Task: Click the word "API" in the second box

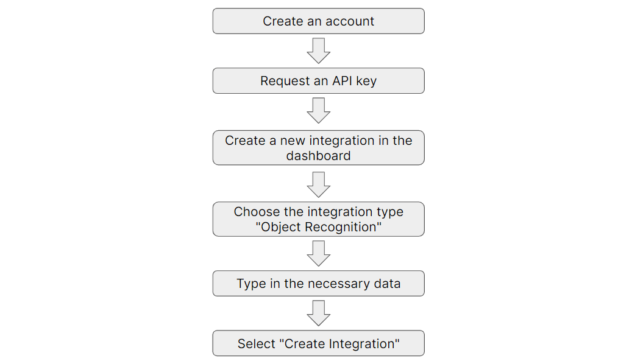Action: coord(342,81)
